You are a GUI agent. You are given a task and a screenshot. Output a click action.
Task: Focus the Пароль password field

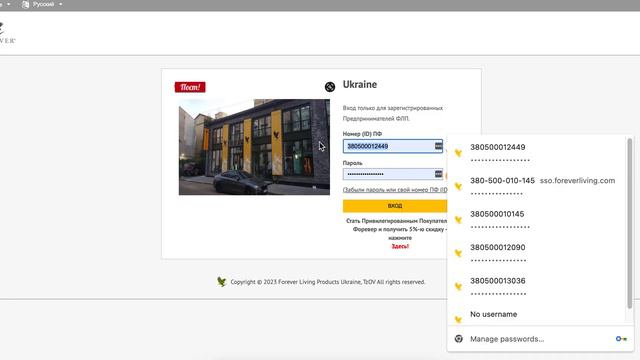[393, 174]
